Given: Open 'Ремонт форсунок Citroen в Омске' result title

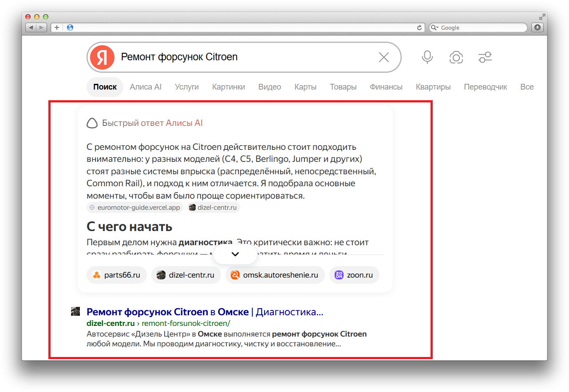Looking at the screenshot, I should [205, 312].
